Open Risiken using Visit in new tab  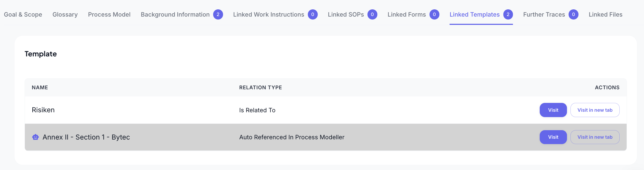point(595,110)
